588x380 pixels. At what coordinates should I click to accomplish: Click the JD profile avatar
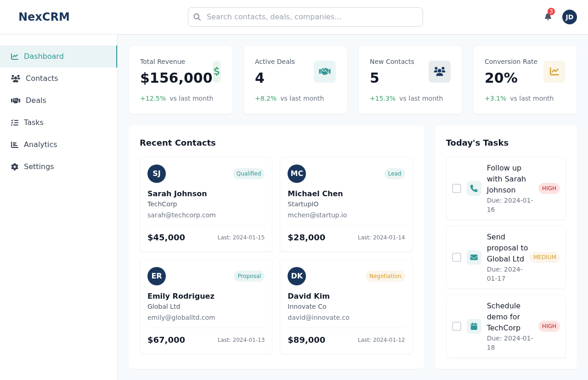(569, 17)
